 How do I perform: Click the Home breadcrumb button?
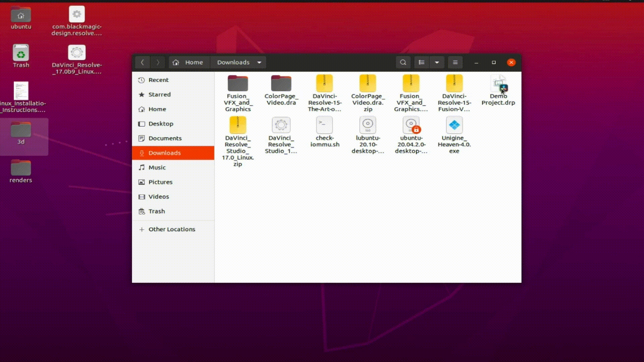[189, 62]
